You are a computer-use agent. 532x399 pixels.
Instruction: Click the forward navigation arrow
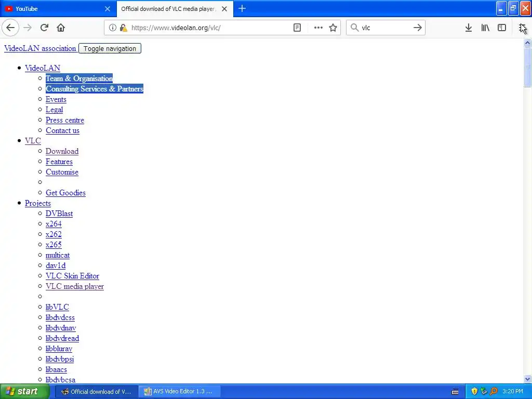pyautogui.click(x=28, y=28)
